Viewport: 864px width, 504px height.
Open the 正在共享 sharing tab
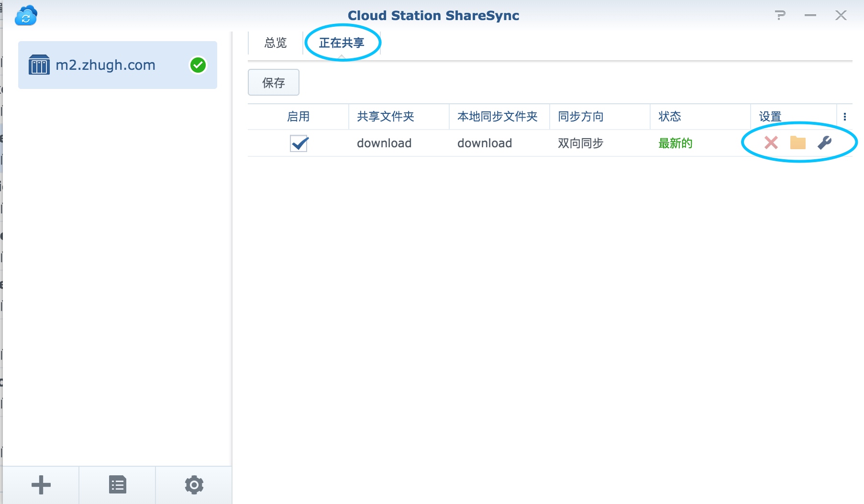342,43
